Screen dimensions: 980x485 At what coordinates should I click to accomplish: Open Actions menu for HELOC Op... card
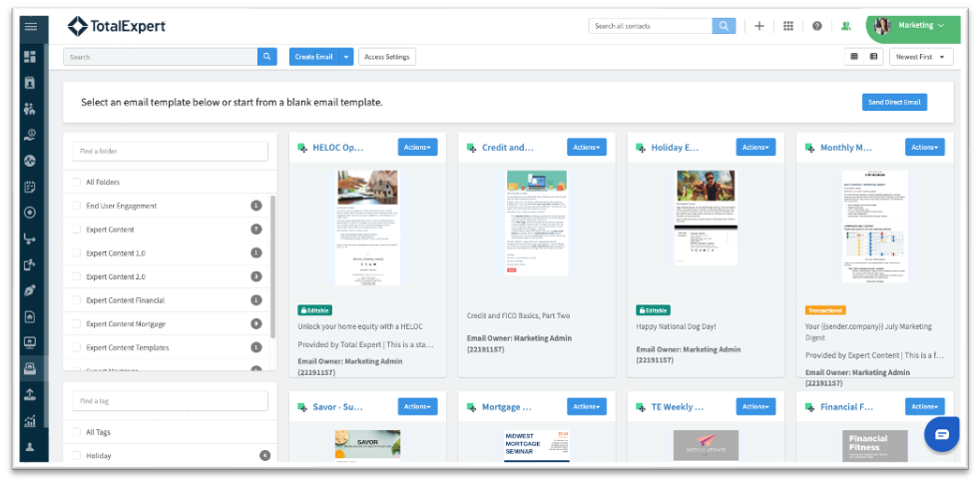tap(417, 148)
